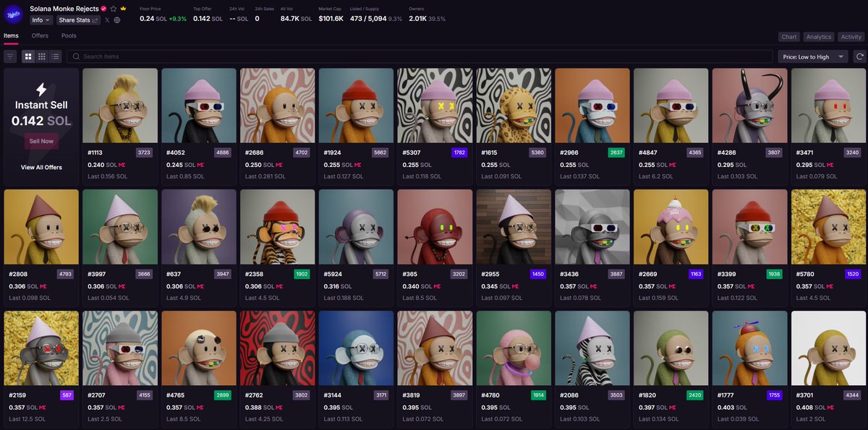The width and height of the screenshot is (868, 430).
Task: Open monke #4780 bubblegum thumbnail
Action: pos(514,349)
